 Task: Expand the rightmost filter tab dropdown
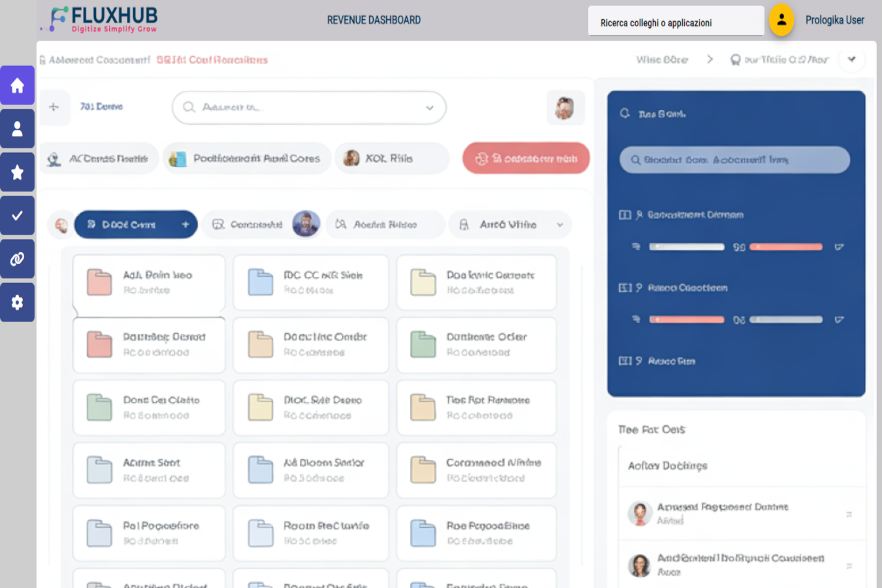[x=560, y=224]
